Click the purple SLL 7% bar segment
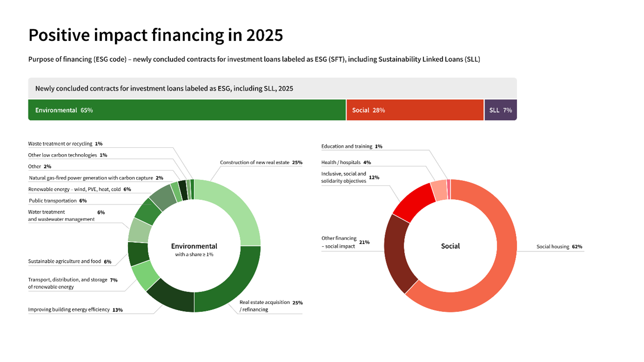The width and height of the screenshot is (644, 362). click(500, 110)
